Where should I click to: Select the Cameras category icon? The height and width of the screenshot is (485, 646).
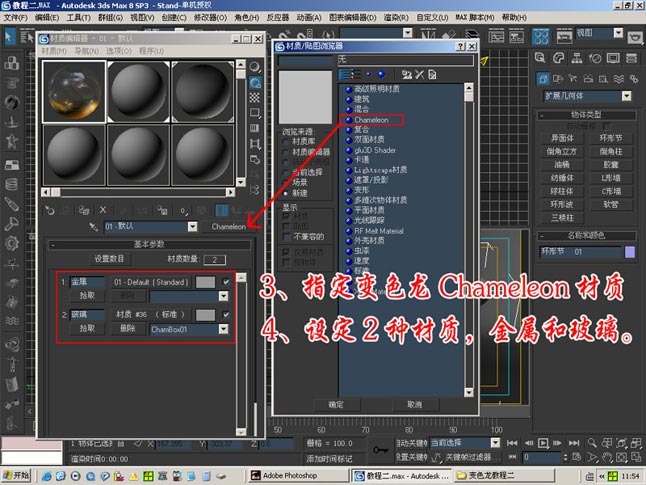click(x=588, y=79)
